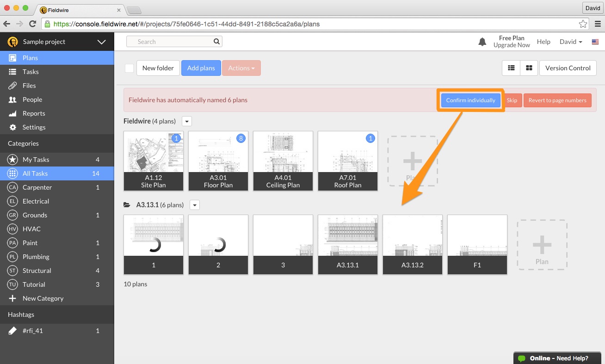The height and width of the screenshot is (364, 605).
Task: Click the TU Tutorial category badge
Action: (12, 284)
